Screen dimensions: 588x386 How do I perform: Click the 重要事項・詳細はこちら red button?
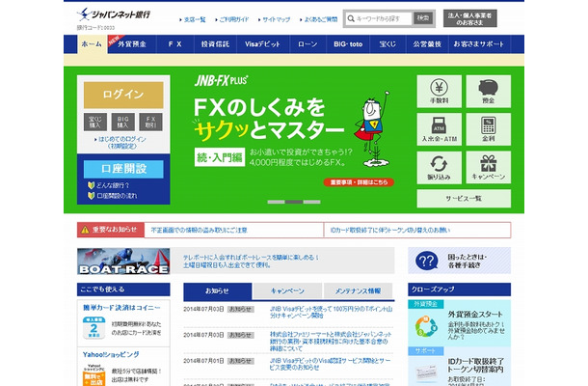pyautogui.click(x=359, y=182)
